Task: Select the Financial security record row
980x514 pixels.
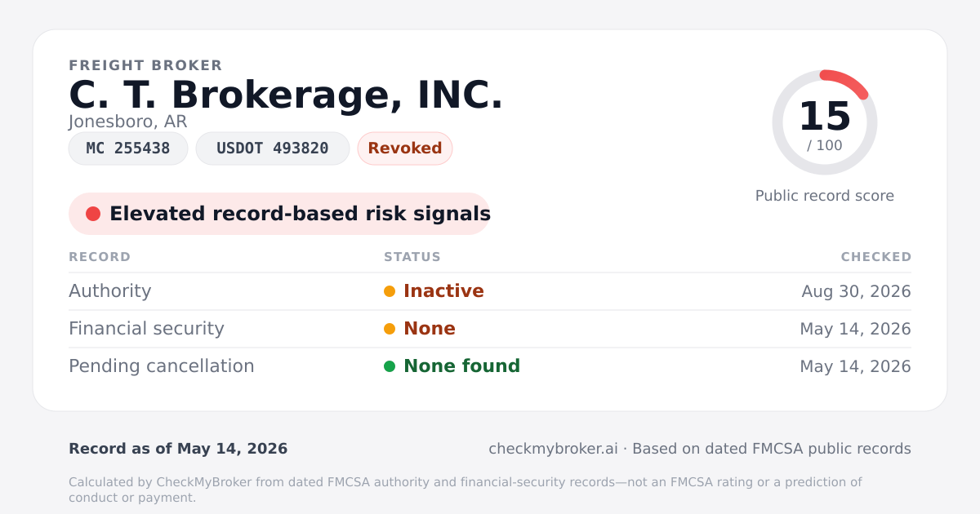Action: (x=490, y=329)
